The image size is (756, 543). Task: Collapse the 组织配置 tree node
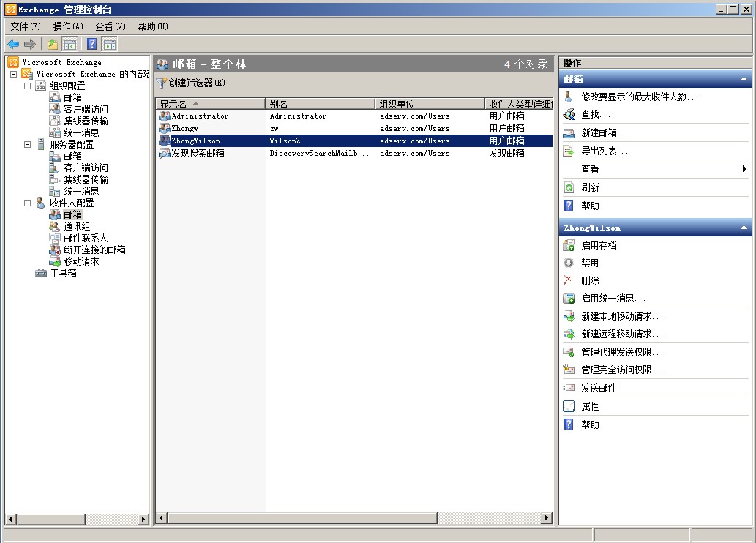(x=28, y=86)
